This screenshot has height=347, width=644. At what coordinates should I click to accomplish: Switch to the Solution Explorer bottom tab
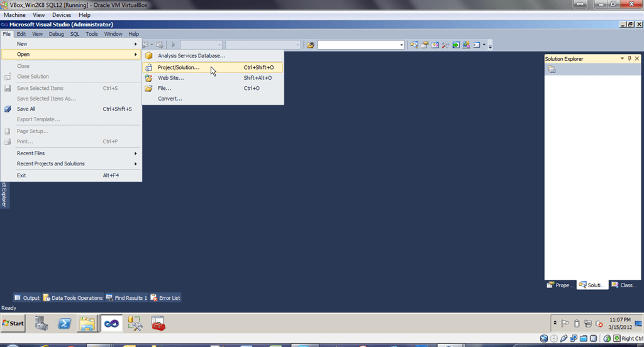pyautogui.click(x=592, y=285)
